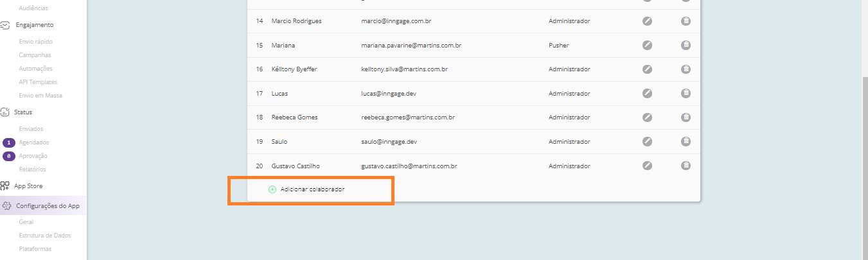Delete Mariana row trash icon
Image resolution: width=868 pixels, height=260 pixels.
coord(686,45)
